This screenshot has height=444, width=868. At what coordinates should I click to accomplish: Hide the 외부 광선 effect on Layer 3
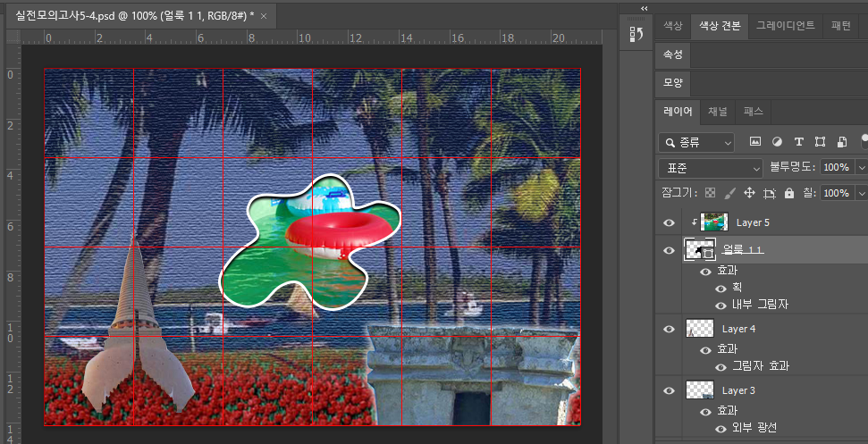click(721, 428)
